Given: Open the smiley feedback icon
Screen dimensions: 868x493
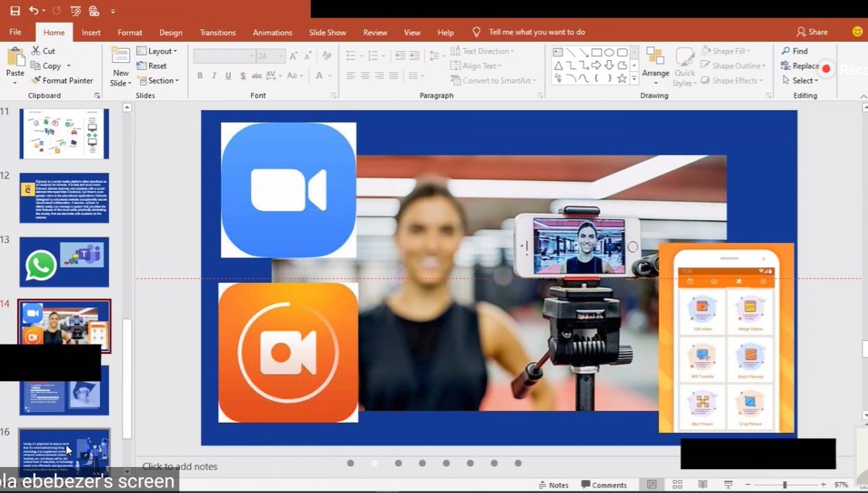Looking at the screenshot, I should (x=857, y=32).
